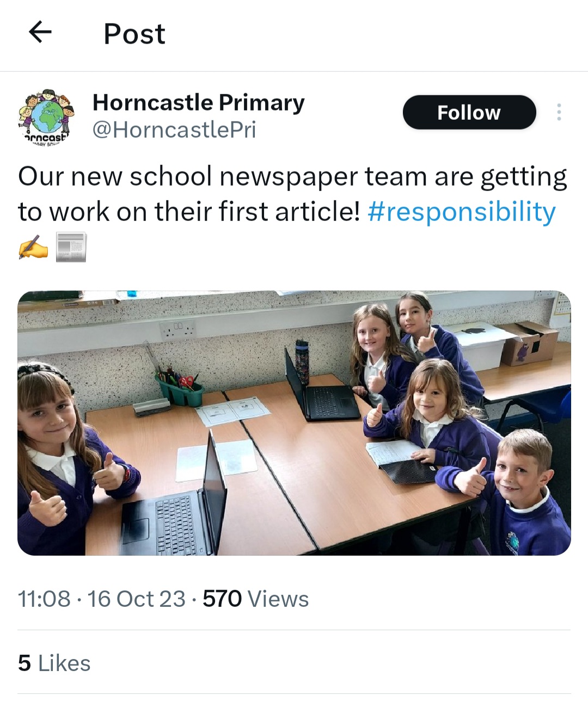Tap the 570 Views count
Viewport: 588px width, 701px height.
256,599
